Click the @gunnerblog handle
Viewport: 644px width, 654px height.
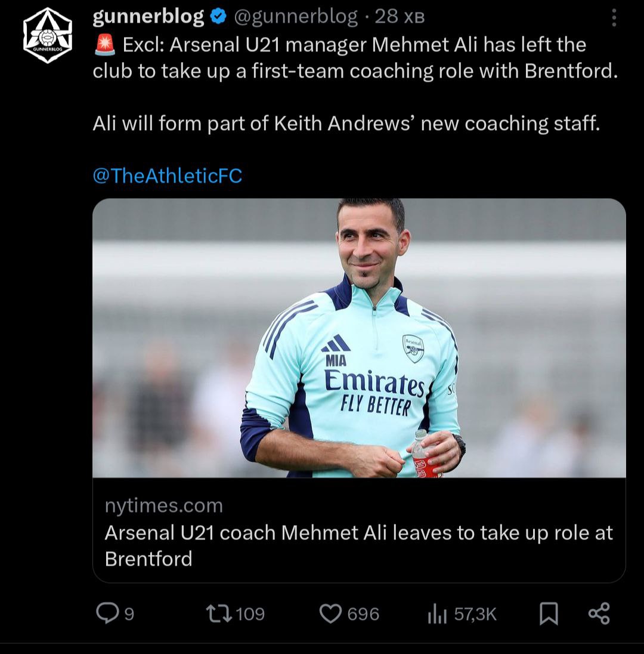click(x=296, y=17)
